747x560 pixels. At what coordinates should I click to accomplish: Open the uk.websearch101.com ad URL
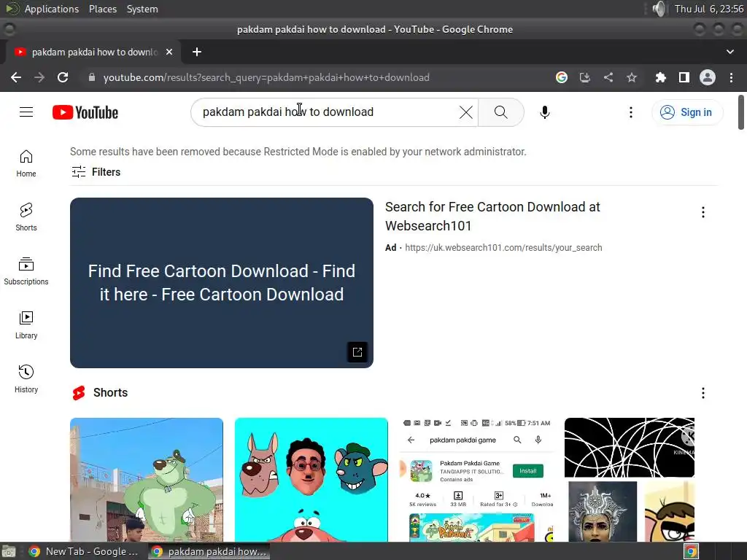[503, 248]
